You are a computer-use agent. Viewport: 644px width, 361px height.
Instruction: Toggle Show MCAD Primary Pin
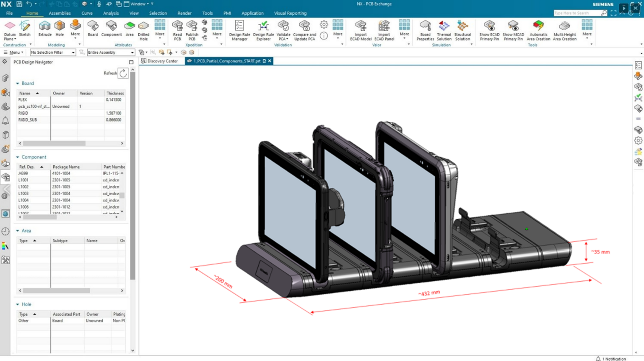(x=513, y=27)
